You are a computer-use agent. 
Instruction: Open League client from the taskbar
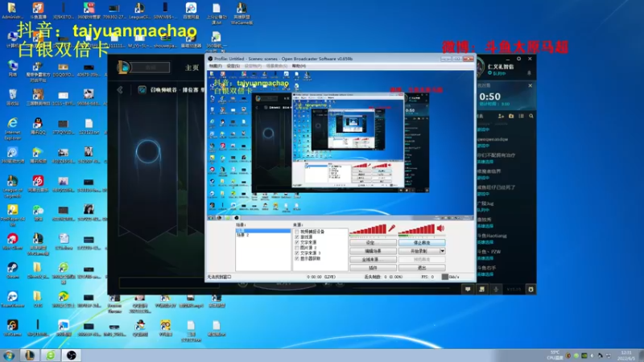tap(29, 355)
